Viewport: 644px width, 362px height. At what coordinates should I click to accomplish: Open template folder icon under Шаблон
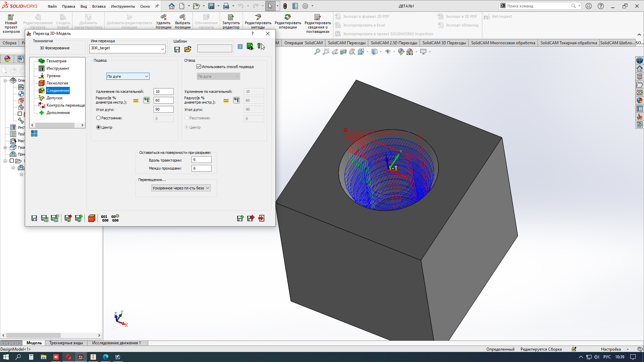(x=188, y=49)
